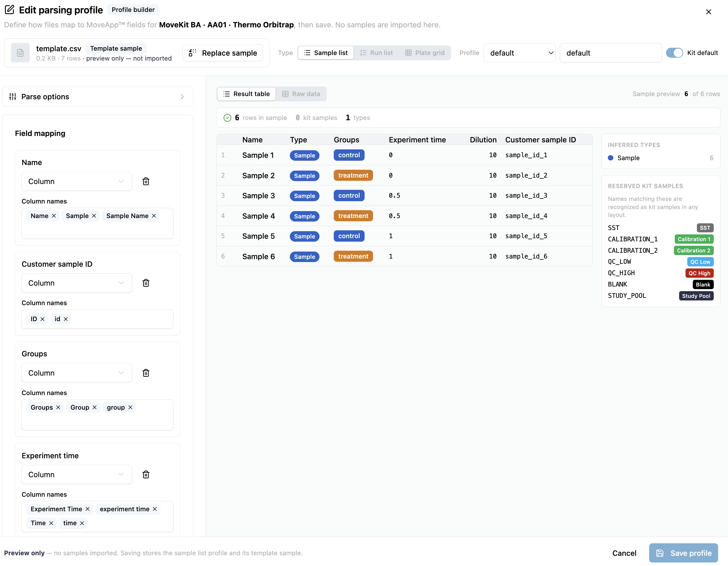
Task: Click the red QC High badge
Action: (x=699, y=273)
